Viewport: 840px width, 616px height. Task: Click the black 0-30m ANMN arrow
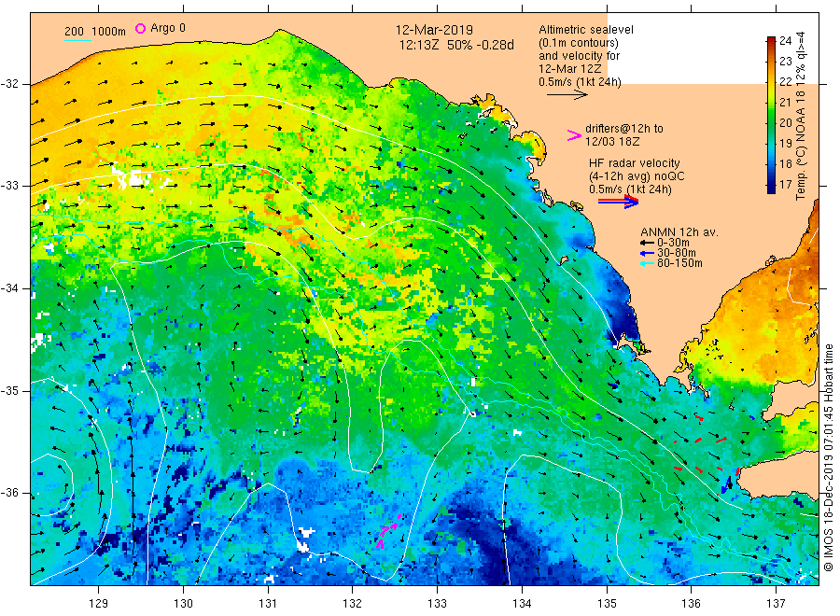647,243
